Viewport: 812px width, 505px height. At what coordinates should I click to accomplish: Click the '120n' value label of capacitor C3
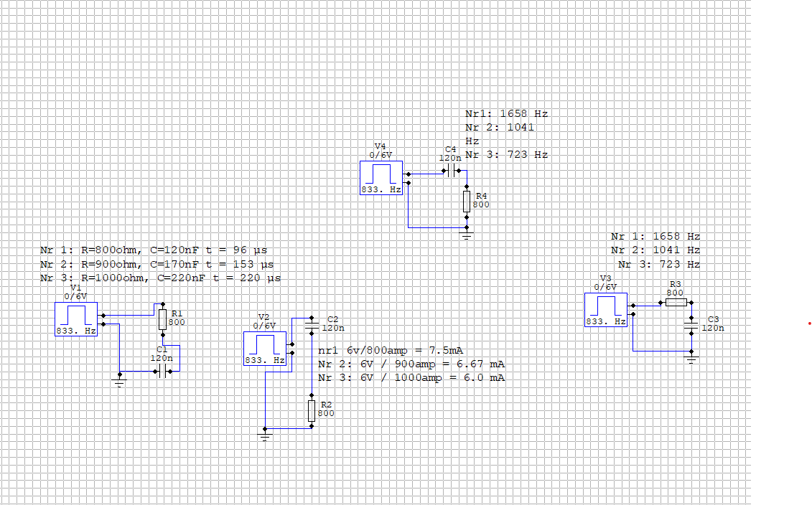(713, 328)
